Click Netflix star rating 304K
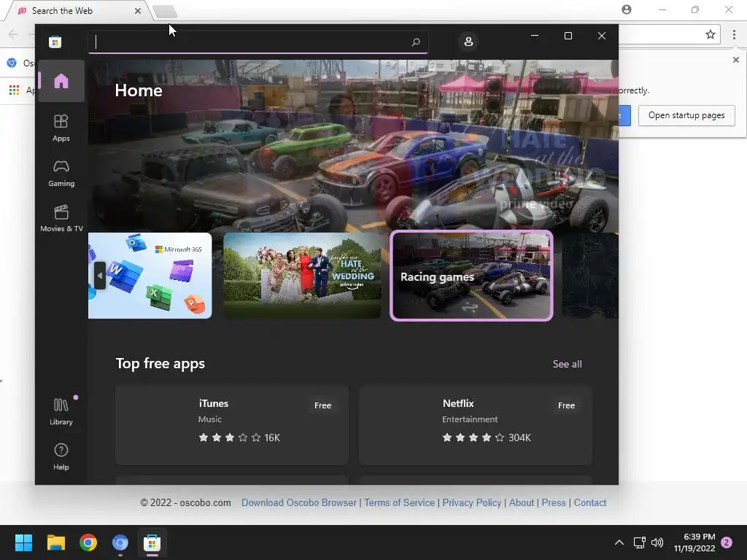 click(x=487, y=437)
